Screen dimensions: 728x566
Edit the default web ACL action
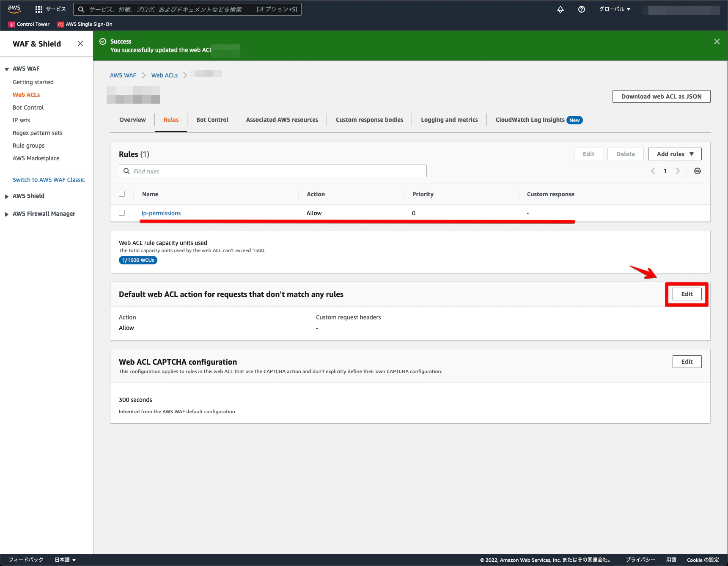(687, 294)
